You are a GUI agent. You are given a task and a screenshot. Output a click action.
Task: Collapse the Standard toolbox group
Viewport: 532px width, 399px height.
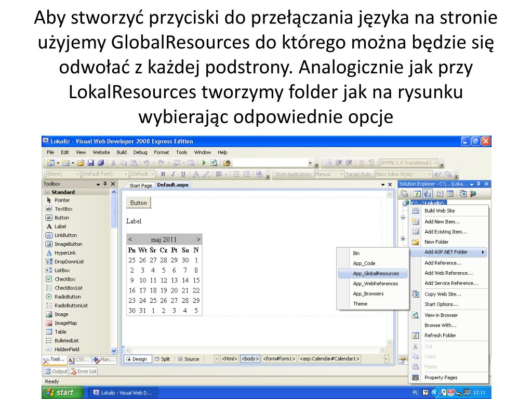[47, 192]
